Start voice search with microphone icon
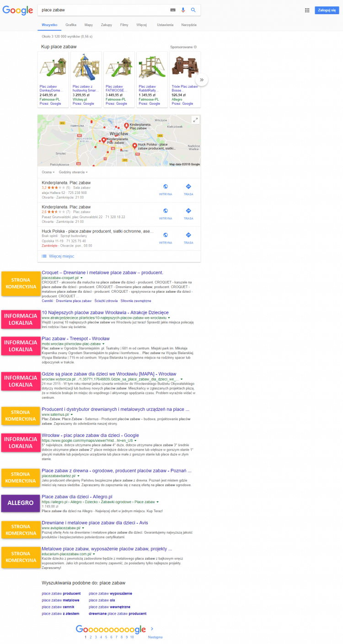The height and width of the screenshot is (644, 343). click(x=183, y=10)
